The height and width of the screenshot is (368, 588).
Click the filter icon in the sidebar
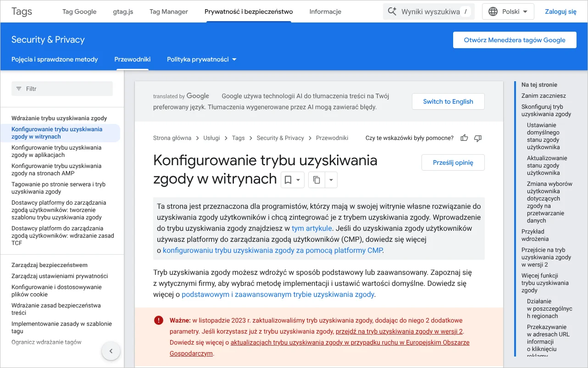pos(19,89)
